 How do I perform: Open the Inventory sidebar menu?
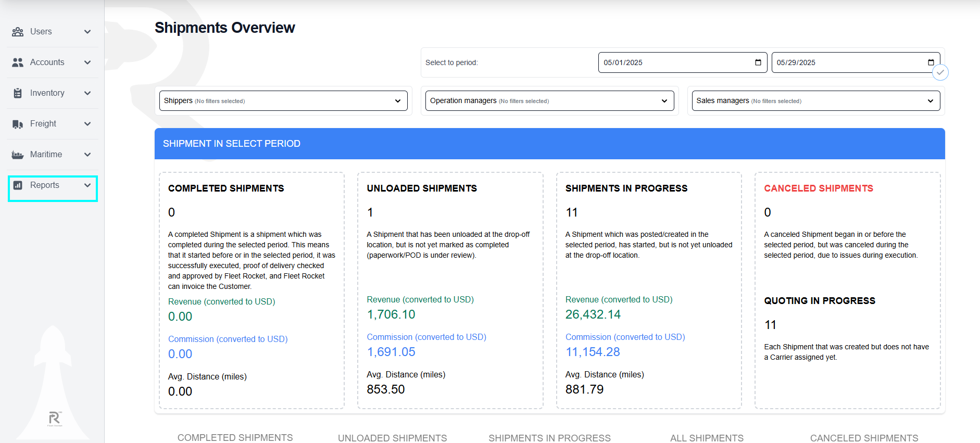coord(52,93)
